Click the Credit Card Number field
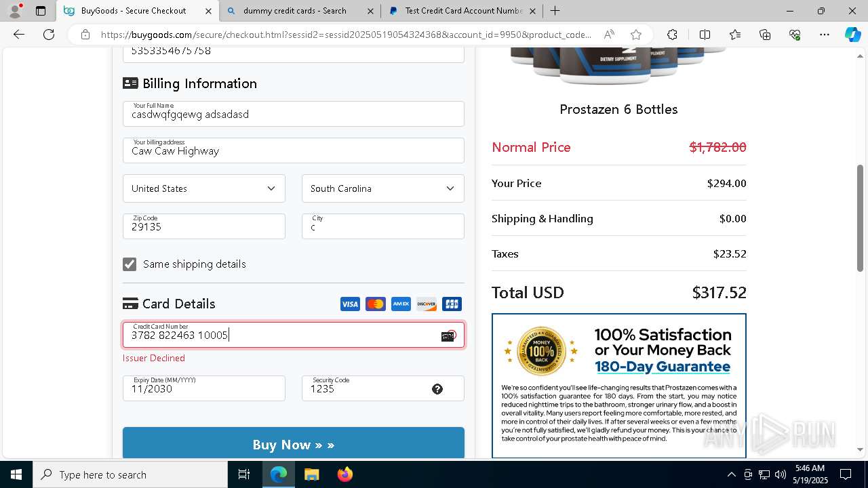Image resolution: width=868 pixels, height=488 pixels. [x=294, y=335]
